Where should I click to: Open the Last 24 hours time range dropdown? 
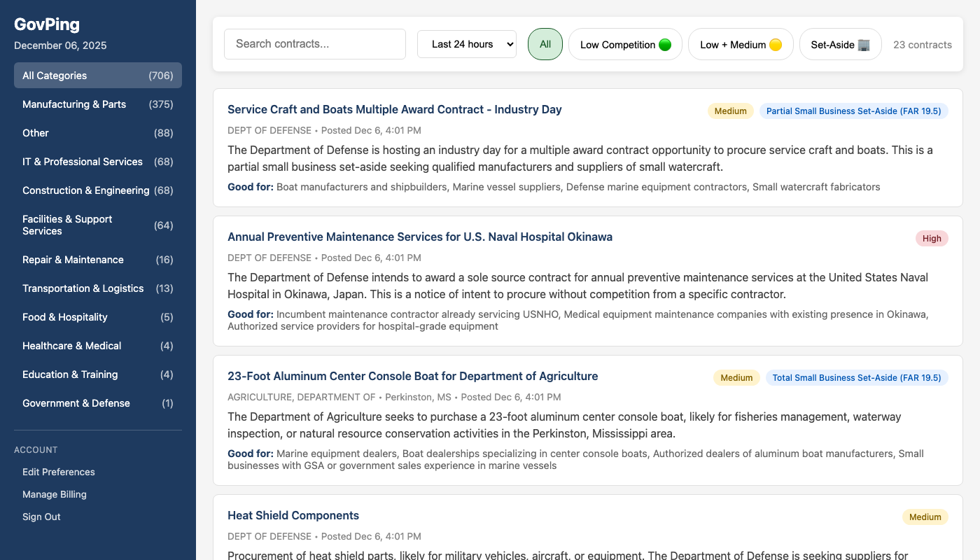(x=466, y=43)
